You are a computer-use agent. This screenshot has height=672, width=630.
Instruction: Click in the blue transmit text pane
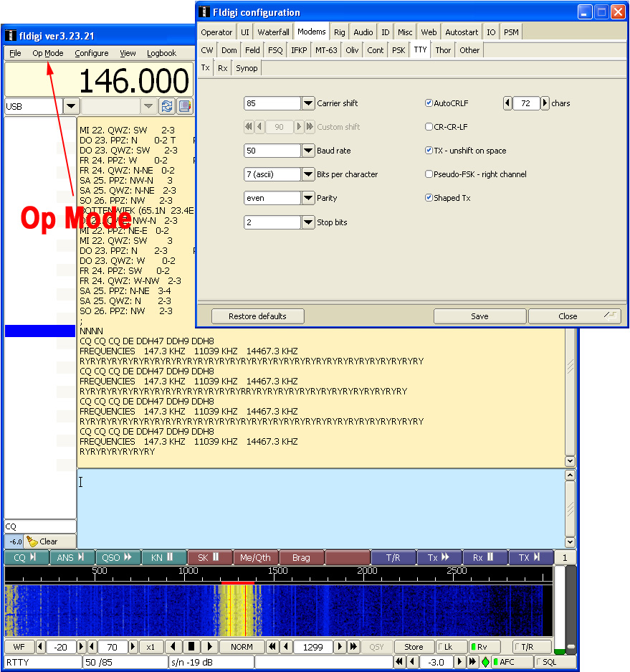tap(320, 508)
